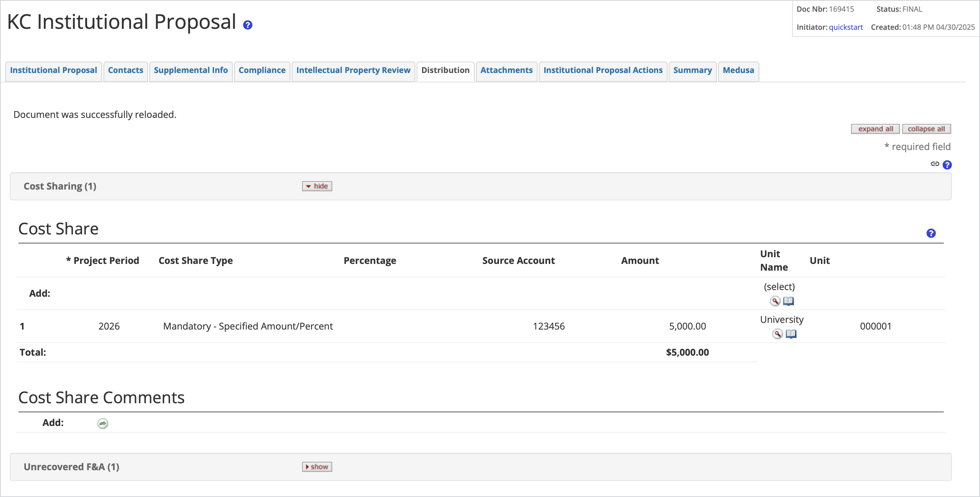
Task: Open book inquiry icon for University unit
Action: 792,334
